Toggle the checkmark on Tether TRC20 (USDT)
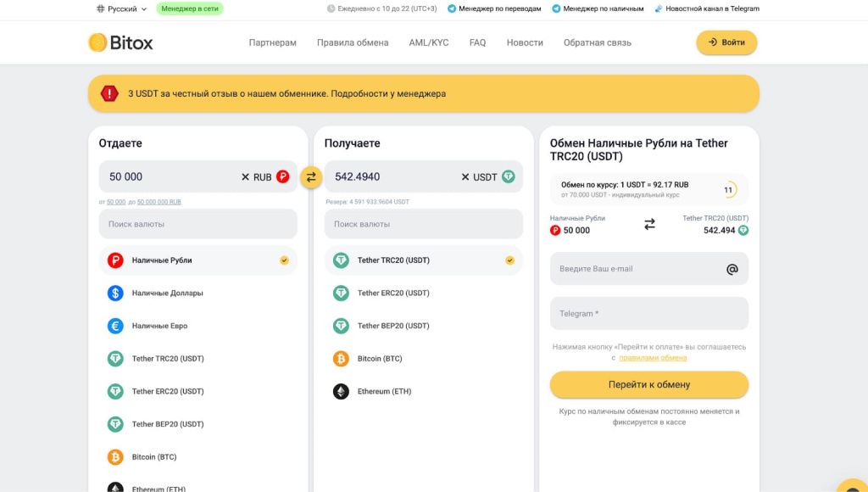The height and width of the screenshot is (492, 868). (509, 260)
